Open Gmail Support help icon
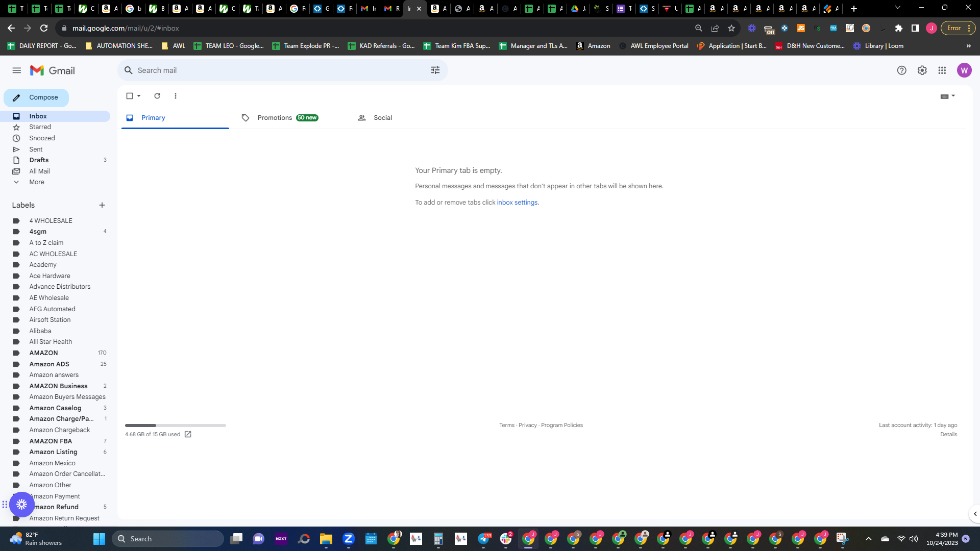Image resolution: width=980 pixels, height=551 pixels. (x=902, y=70)
